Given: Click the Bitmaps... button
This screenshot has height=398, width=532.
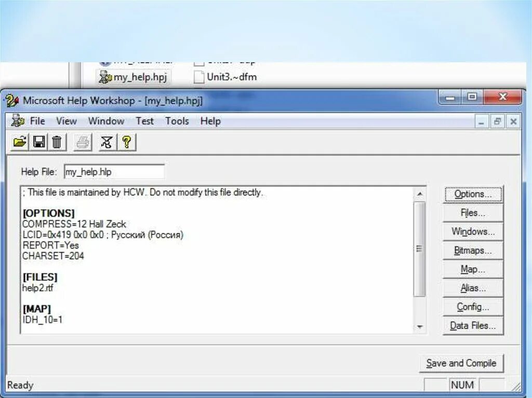Looking at the screenshot, I should click(x=473, y=251).
